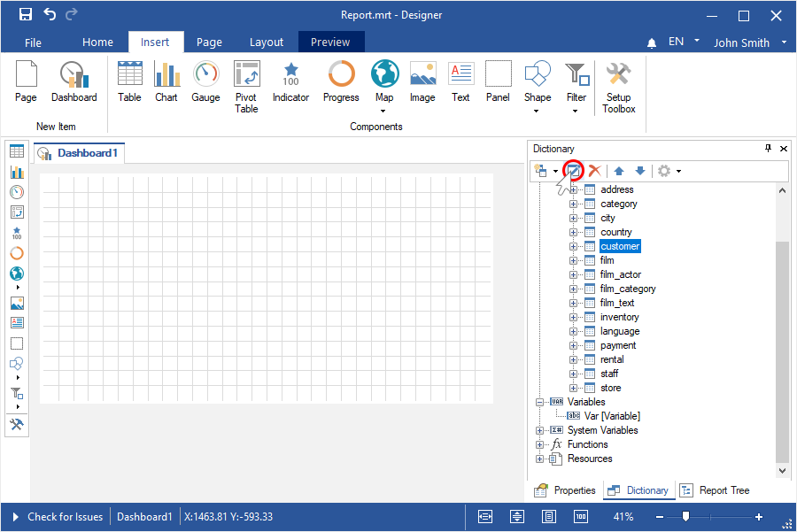The height and width of the screenshot is (532, 797).
Task: Close the Dictionary panel
Action: pos(784,149)
